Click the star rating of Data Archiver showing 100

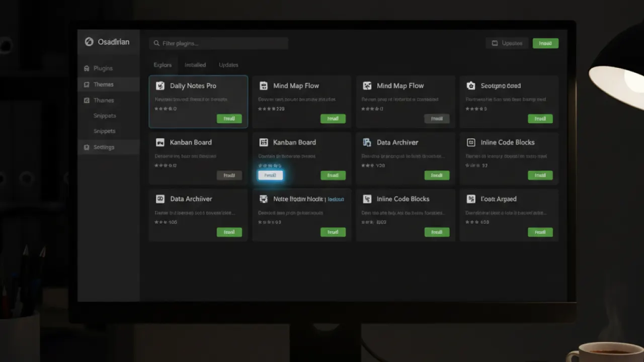(x=166, y=222)
